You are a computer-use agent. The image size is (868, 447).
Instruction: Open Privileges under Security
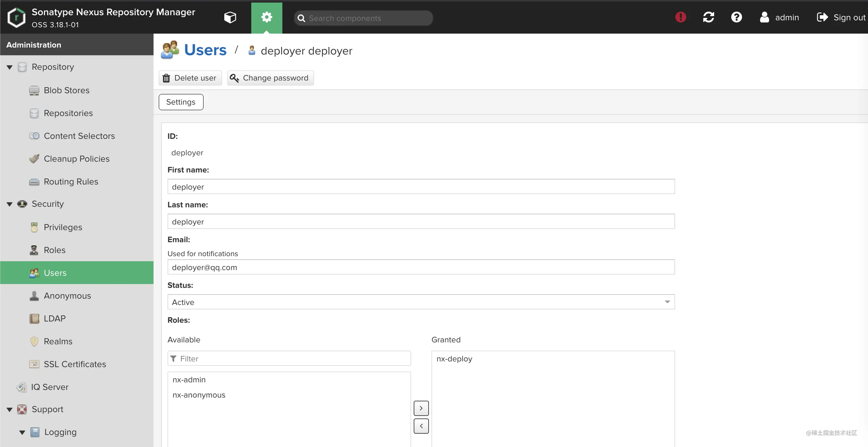pos(63,227)
